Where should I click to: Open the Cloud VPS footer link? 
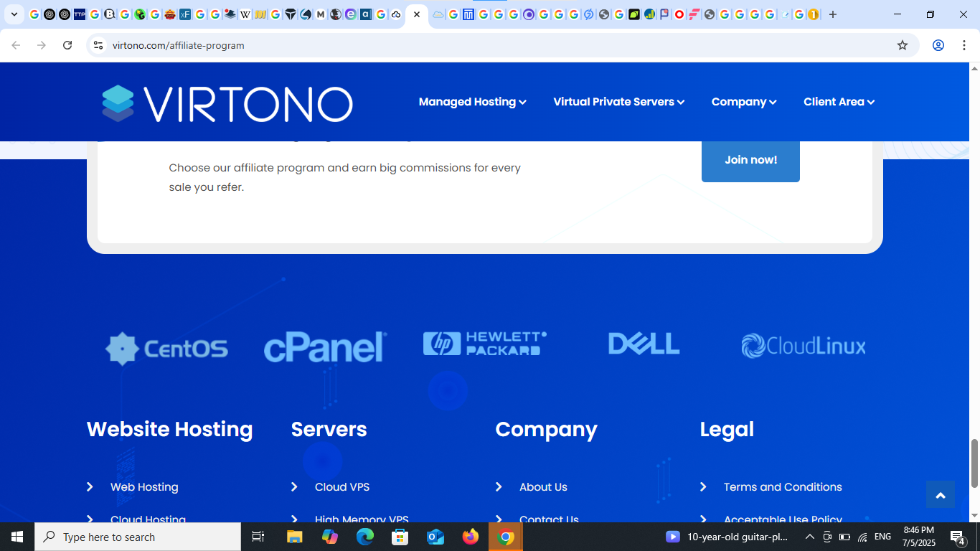tap(342, 487)
